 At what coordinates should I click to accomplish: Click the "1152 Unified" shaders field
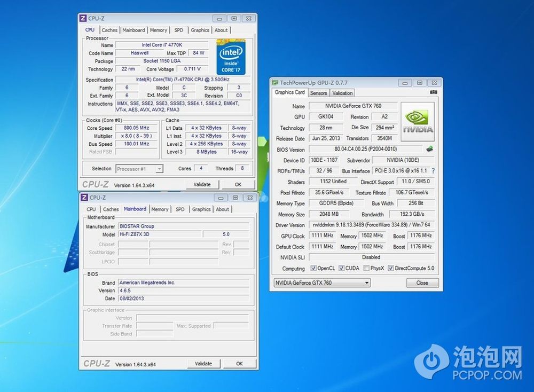coord(333,182)
